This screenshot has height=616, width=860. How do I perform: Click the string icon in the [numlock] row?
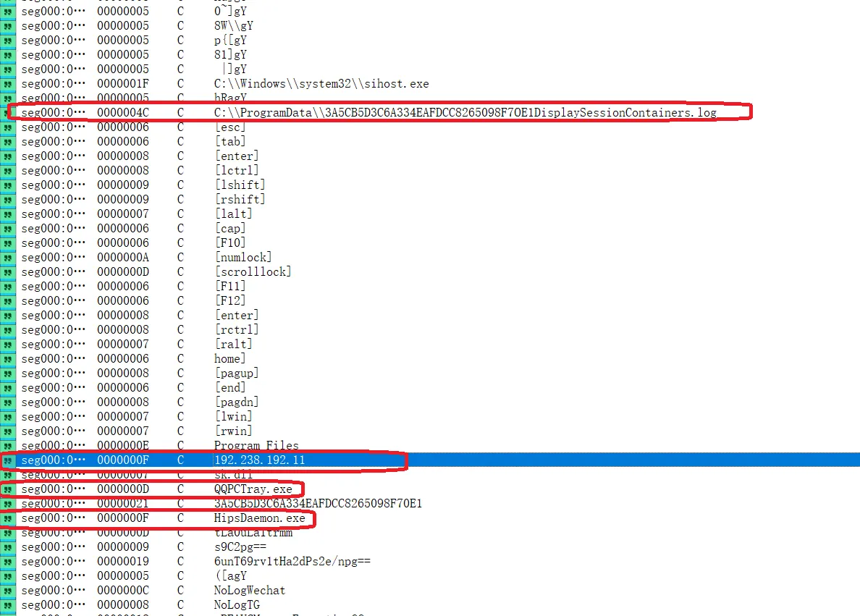pos(8,258)
